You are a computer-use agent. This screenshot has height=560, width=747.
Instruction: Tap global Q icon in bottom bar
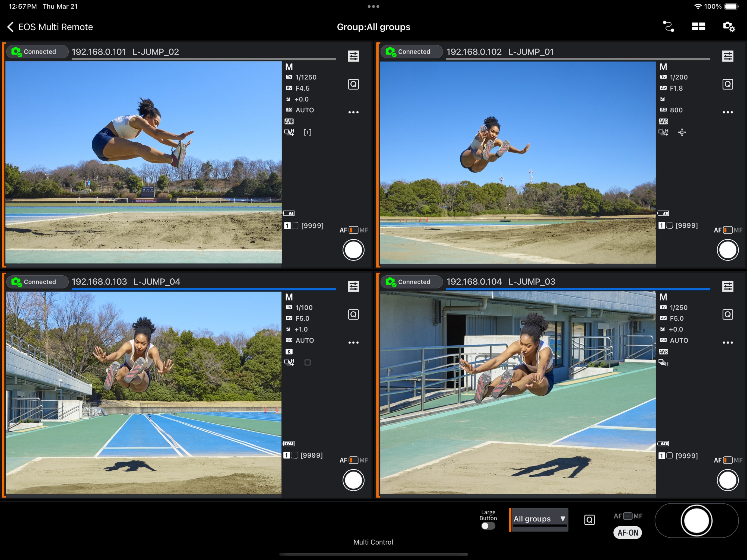coord(589,520)
